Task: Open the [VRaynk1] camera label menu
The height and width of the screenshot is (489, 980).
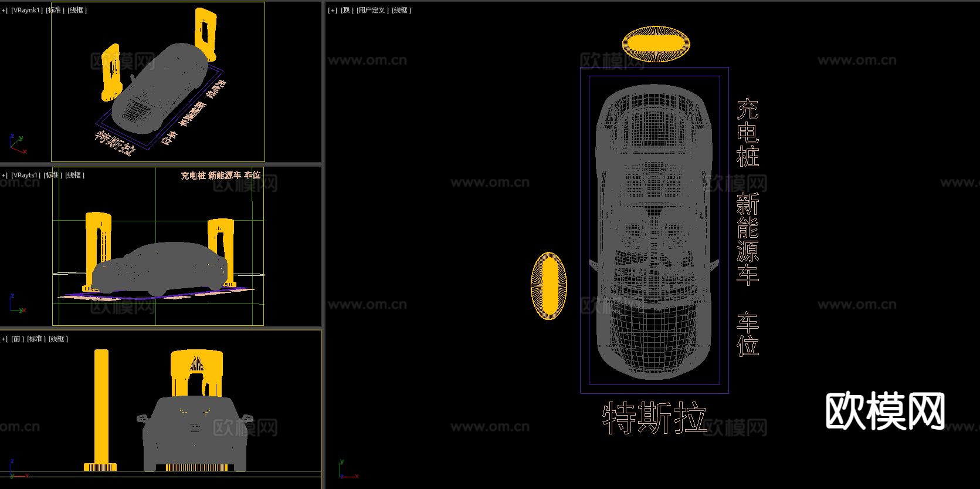Action: pos(27,11)
